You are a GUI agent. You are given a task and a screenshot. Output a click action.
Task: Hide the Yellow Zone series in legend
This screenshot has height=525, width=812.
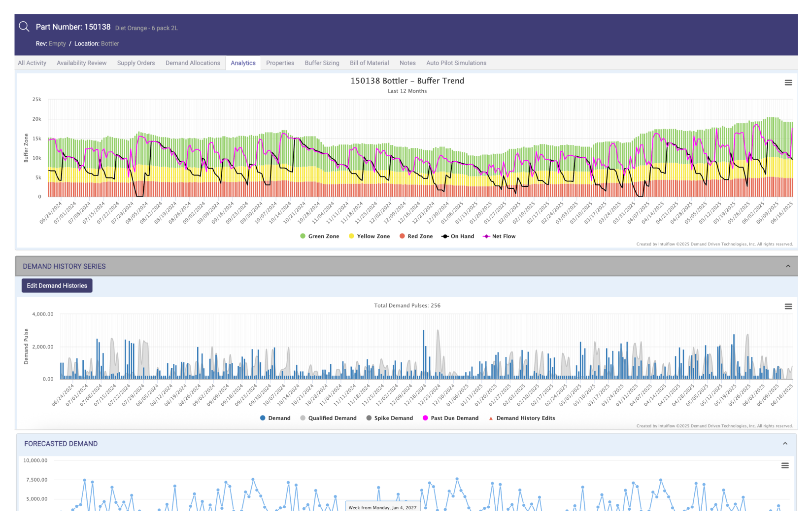click(369, 237)
